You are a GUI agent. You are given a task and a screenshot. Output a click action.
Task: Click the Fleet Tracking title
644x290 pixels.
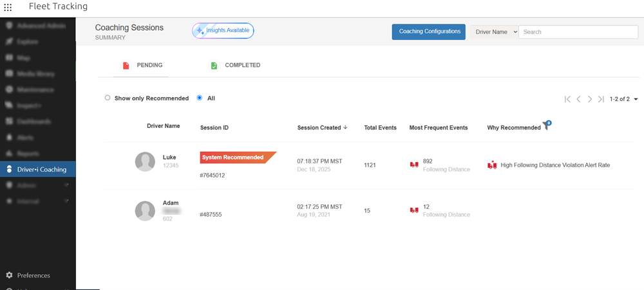58,6
